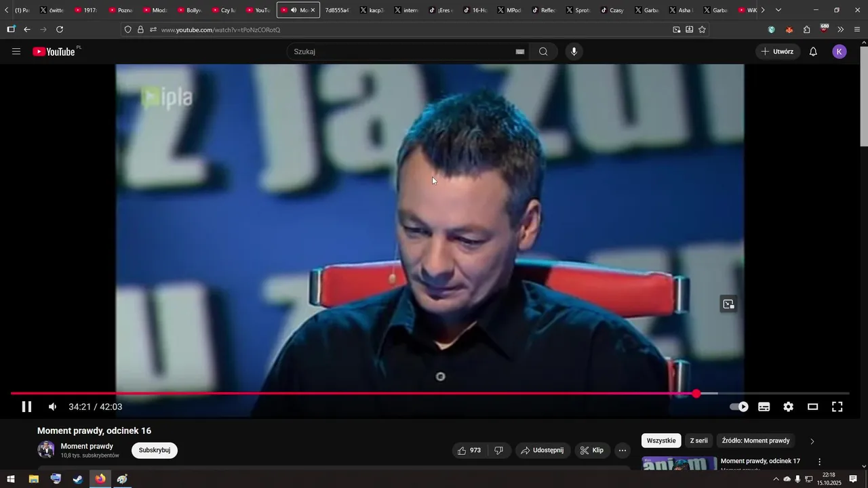Open Firefox application menu
The height and width of the screenshot is (488, 868).
coord(858,30)
